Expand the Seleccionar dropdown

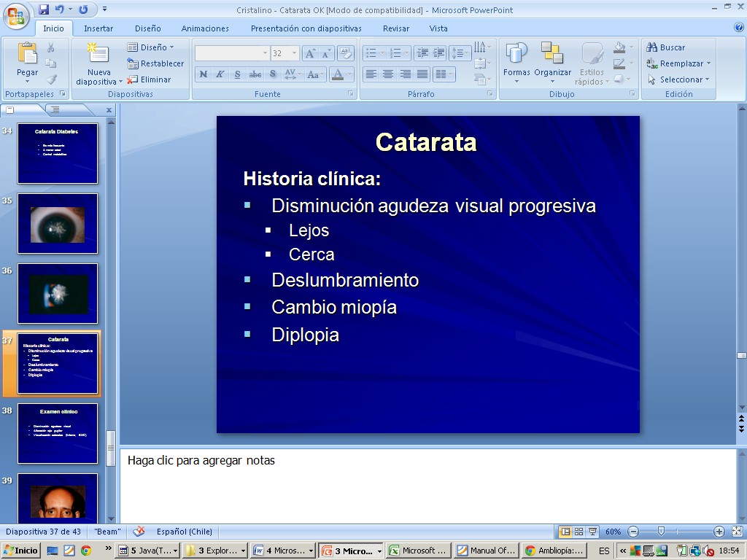point(679,79)
